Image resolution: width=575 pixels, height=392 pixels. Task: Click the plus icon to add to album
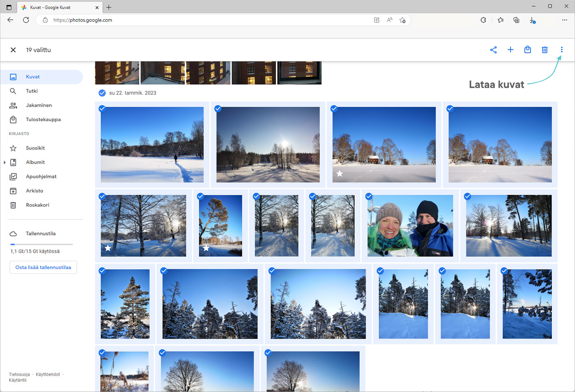click(511, 50)
